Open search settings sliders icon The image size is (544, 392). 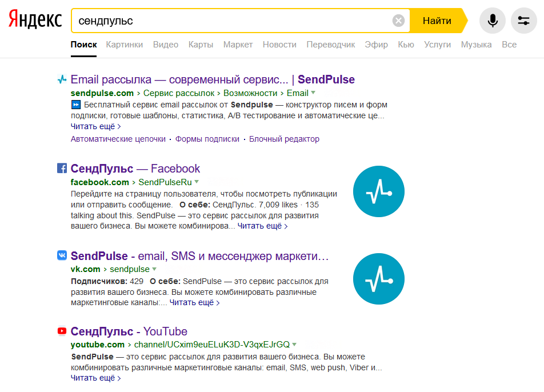523,21
